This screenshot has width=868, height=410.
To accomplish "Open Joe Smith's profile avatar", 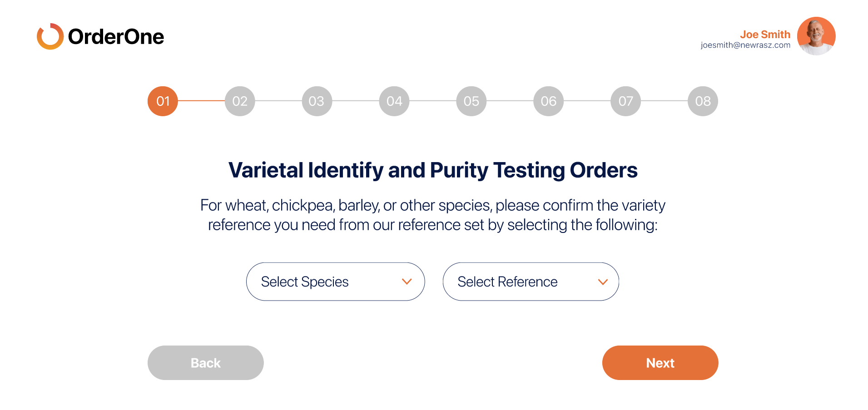I will [x=816, y=36].
